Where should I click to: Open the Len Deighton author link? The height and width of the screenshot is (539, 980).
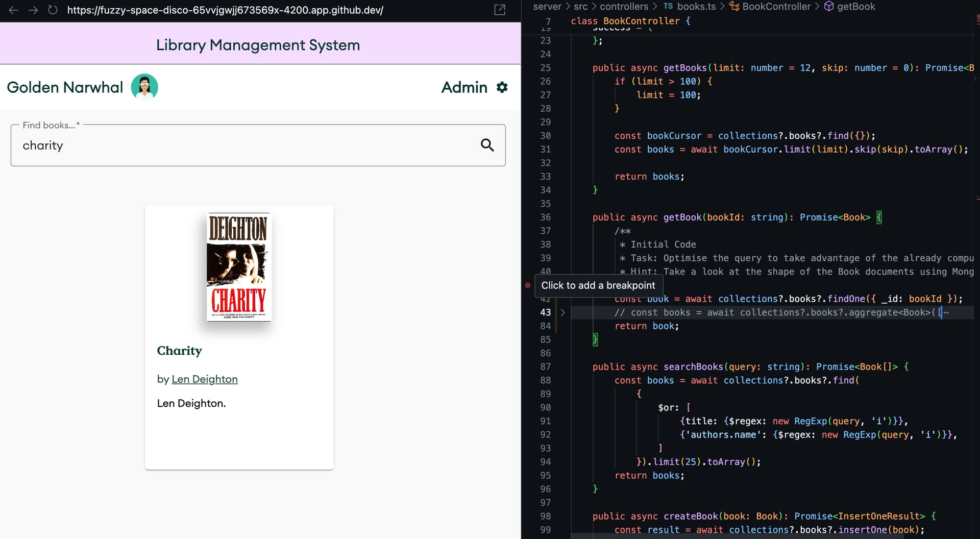tap(205, 379)
